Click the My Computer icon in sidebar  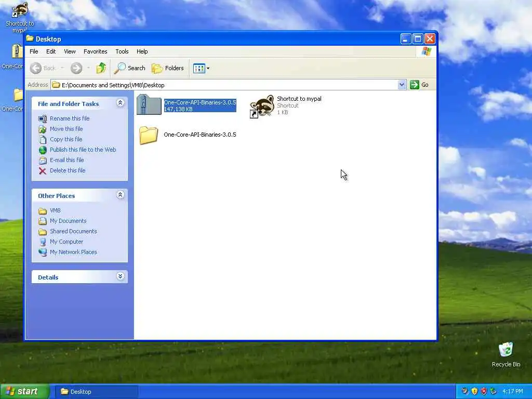click(x=43, y=242)
